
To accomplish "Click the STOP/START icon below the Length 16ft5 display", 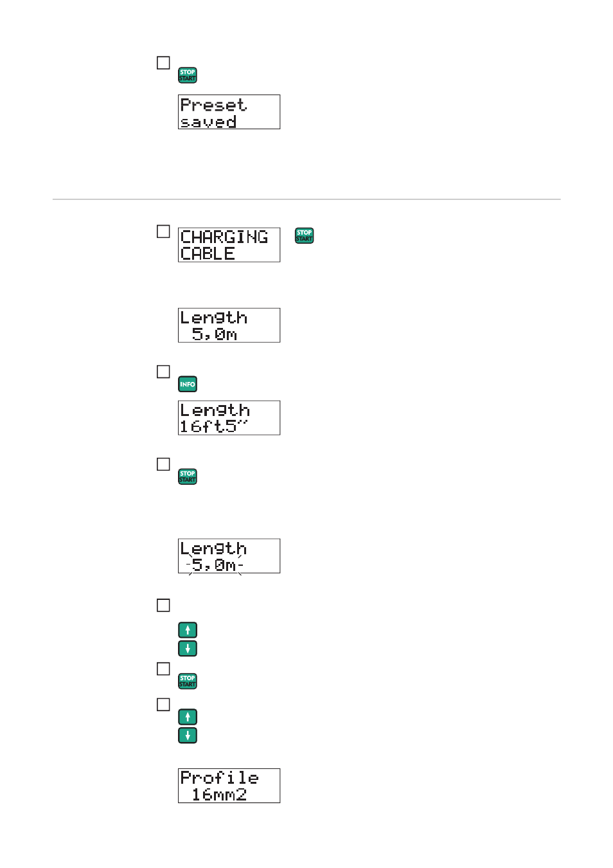I will coord(188,476).
